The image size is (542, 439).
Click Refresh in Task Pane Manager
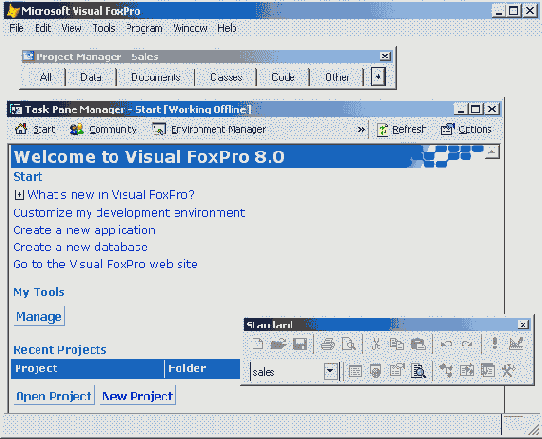point(401,130)
